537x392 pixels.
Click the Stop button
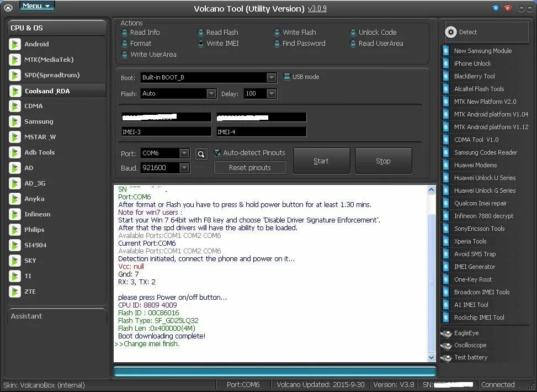pos(384,161)
